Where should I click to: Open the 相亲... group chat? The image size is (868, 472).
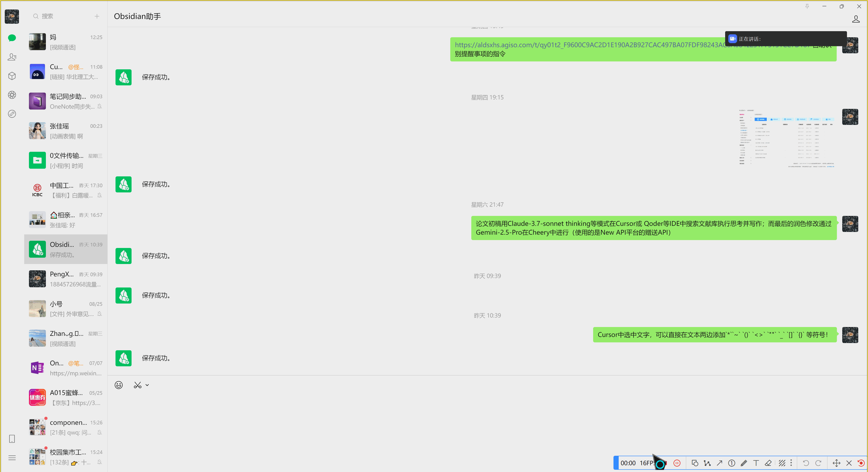point(66,220)
